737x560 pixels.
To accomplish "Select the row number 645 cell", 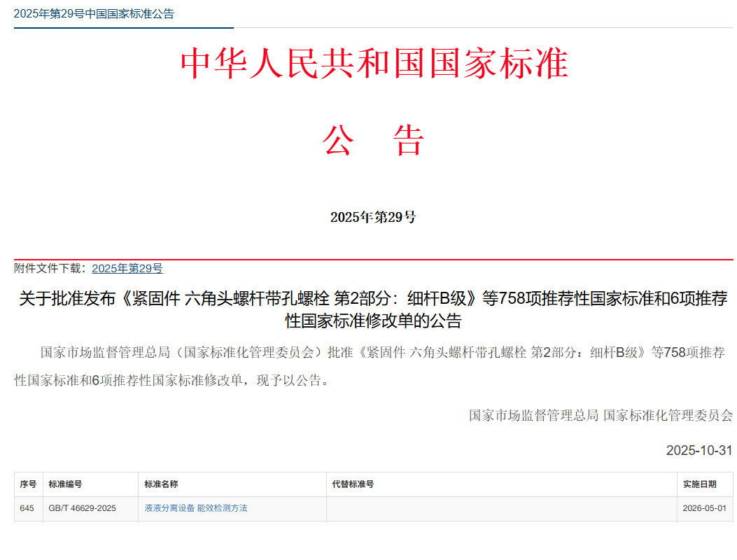I will [x=27, y=509].
